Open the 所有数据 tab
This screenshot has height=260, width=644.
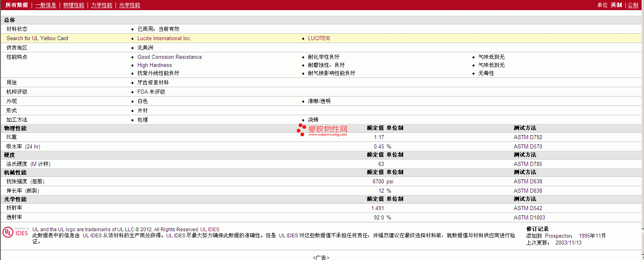(17, 5)
